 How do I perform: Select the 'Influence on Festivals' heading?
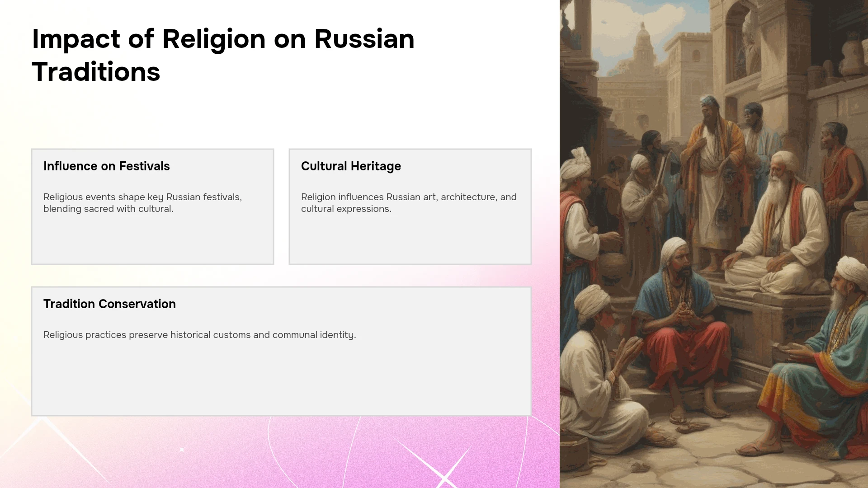coord(107,166)
